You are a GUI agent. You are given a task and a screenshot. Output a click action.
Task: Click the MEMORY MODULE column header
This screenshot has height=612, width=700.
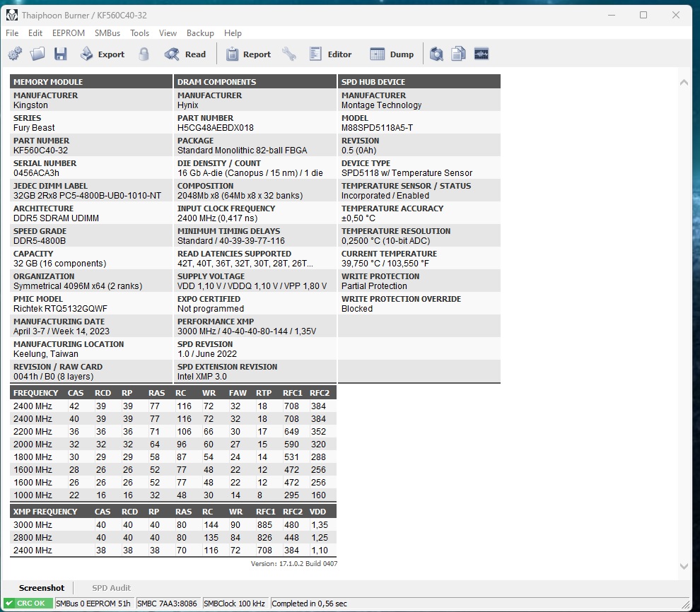coord(91,82)
